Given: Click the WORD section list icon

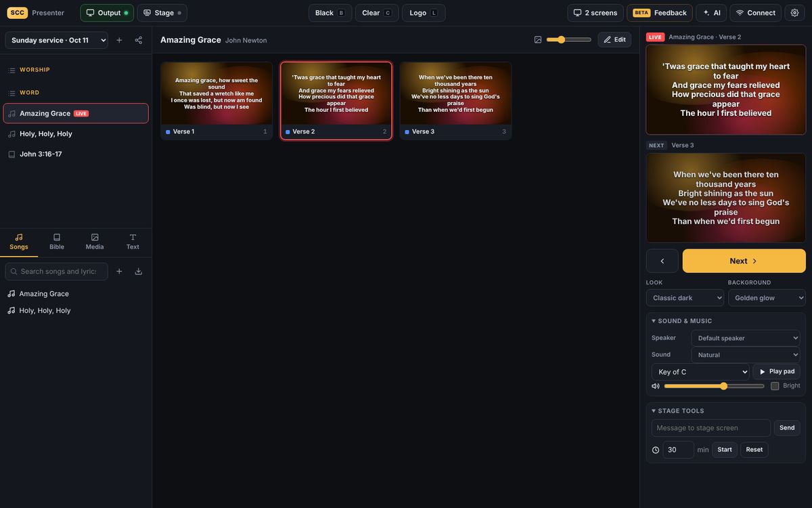Looking at the screenshot, I should point(12,93).
